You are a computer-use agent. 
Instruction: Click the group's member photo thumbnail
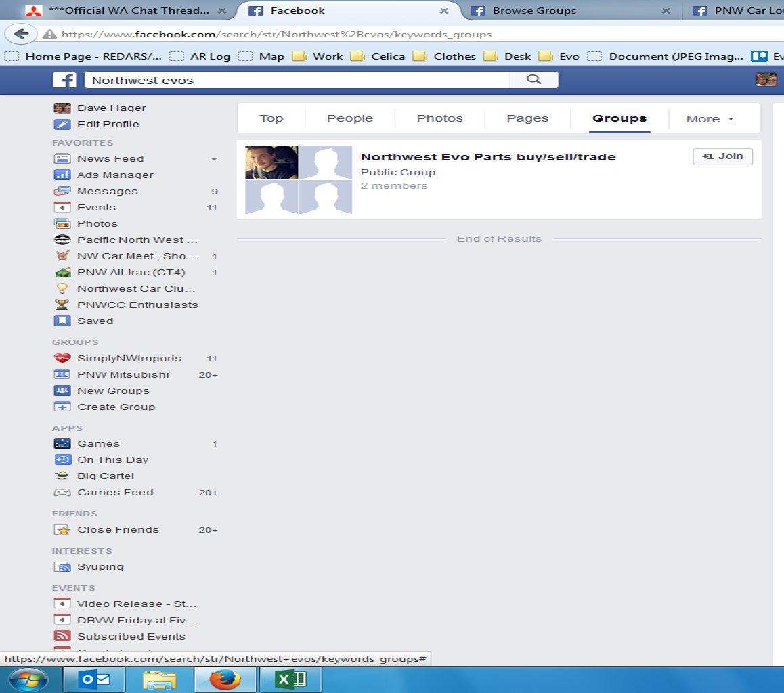tap(271, 162)
